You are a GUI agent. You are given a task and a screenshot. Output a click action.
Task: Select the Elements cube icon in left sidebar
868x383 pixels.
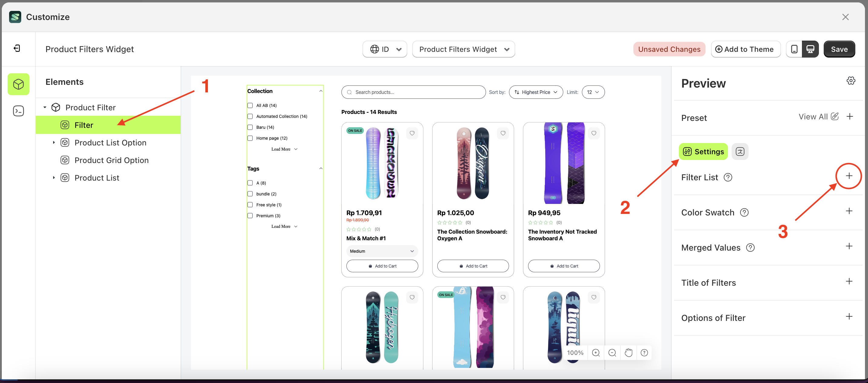point(18,84)
